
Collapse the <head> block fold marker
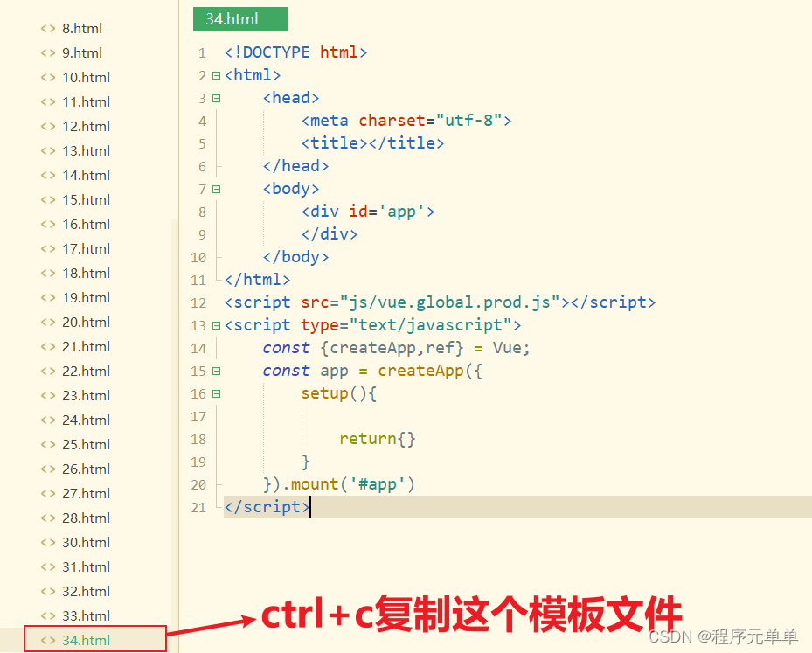click(215, 98)
